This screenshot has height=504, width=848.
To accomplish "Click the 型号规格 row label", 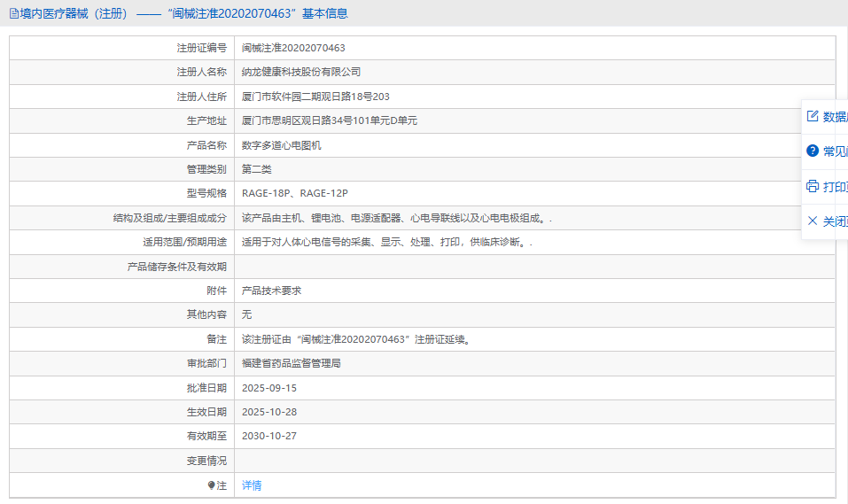I will [206, 193].
